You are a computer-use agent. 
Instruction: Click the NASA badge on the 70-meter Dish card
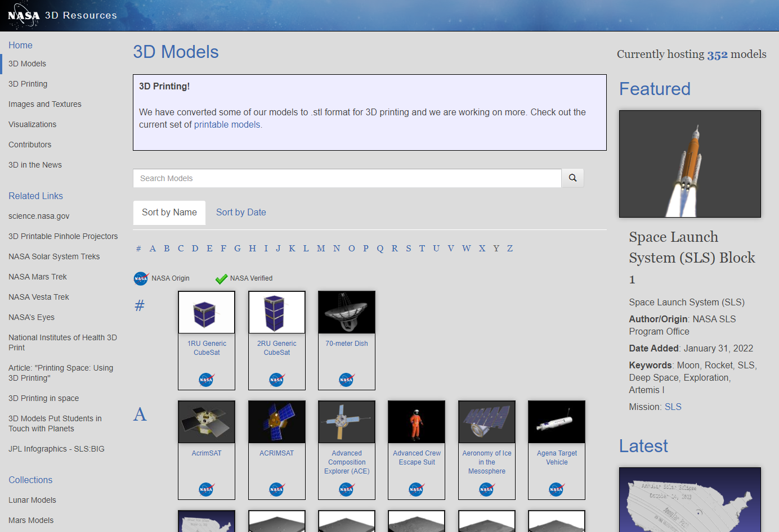tap(346, 380)
